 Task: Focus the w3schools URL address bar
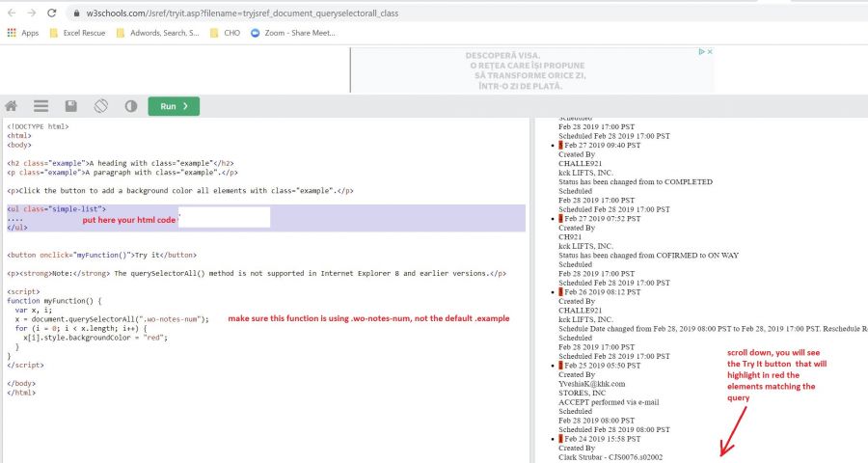click(x=465, y=13)
